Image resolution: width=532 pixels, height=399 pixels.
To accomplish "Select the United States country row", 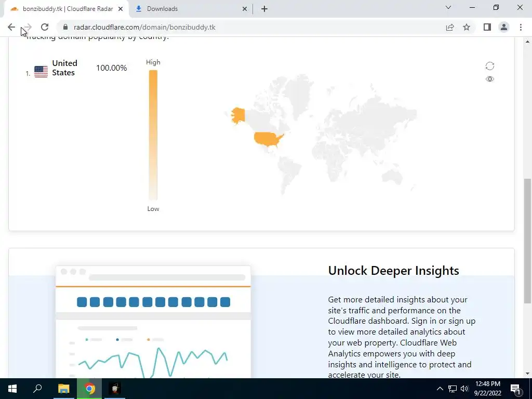I will (x=76, y=68).
